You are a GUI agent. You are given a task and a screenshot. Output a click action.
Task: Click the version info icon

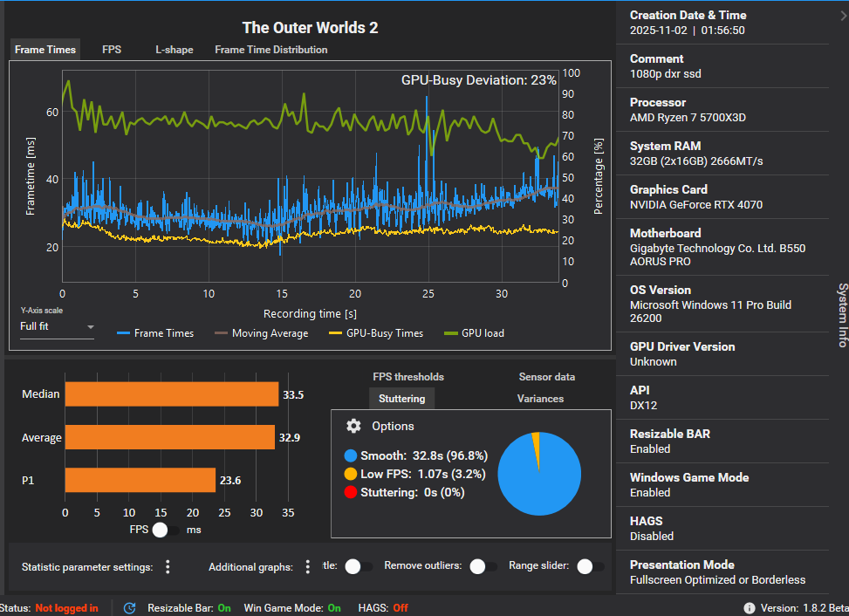coord(750,608)
